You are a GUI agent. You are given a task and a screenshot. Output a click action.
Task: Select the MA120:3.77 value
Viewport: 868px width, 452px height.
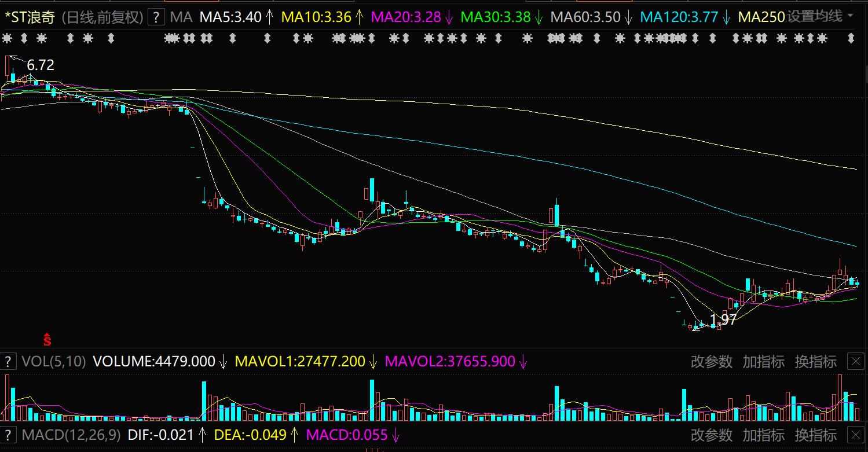click(679, 17)
